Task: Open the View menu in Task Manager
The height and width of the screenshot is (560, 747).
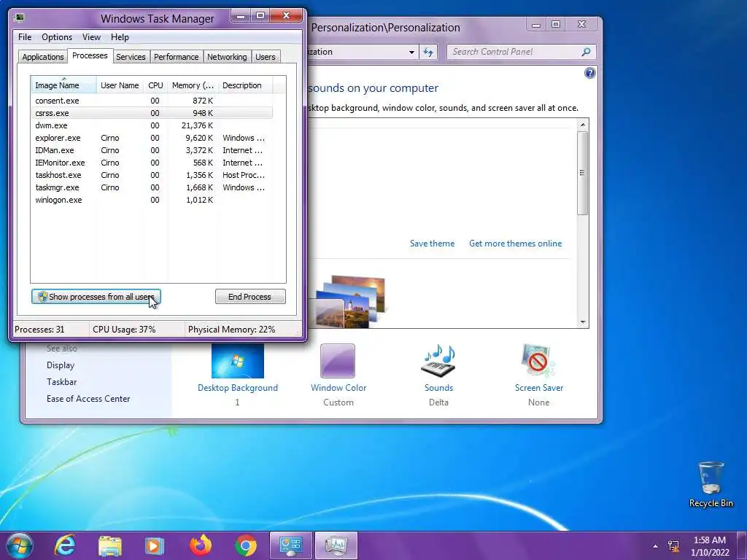Action: [91, 37]
